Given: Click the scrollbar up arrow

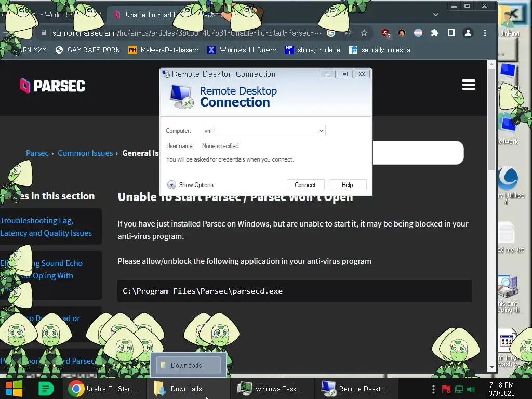Looking at the screenshot, I should tap(491, 64).
